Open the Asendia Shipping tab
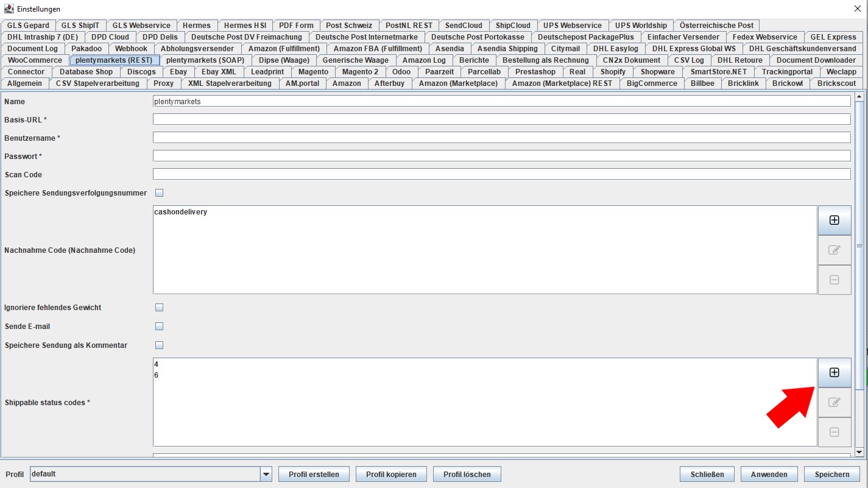The image size is (868, 488). click(507, 49)
